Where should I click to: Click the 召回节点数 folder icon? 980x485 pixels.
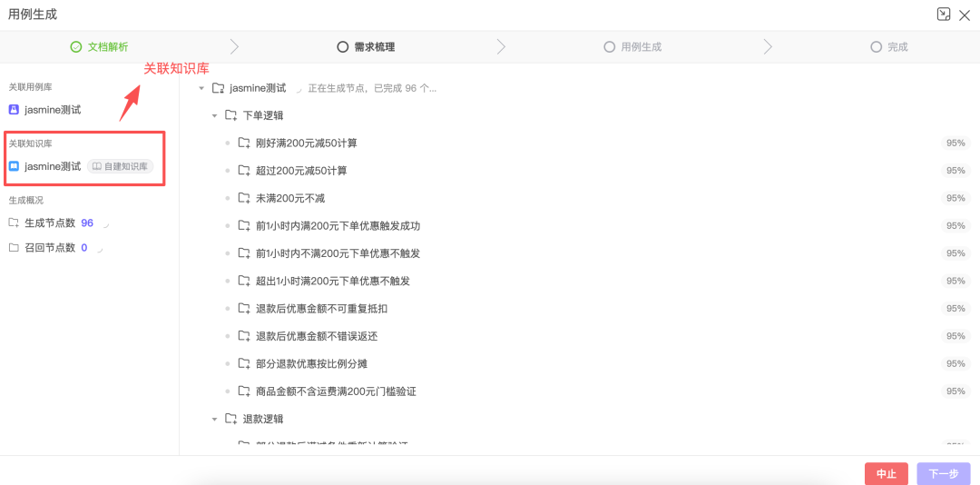[14, 248]
